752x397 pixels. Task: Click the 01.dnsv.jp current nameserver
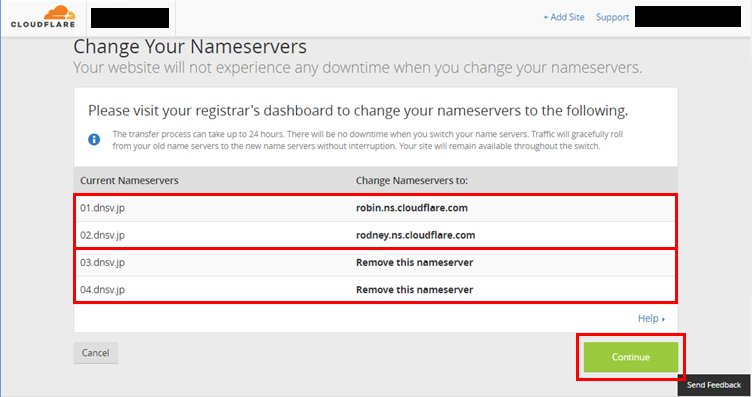[x=102, y=208]
